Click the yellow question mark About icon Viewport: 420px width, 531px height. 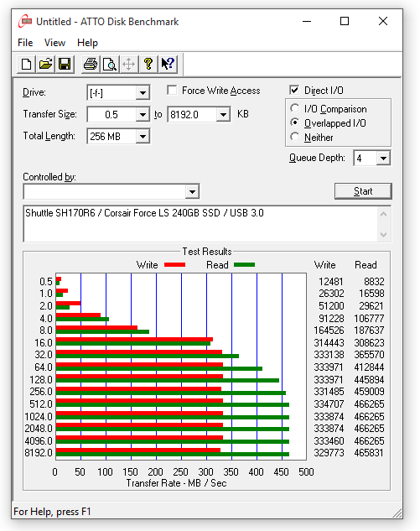(x=148, y=64)
